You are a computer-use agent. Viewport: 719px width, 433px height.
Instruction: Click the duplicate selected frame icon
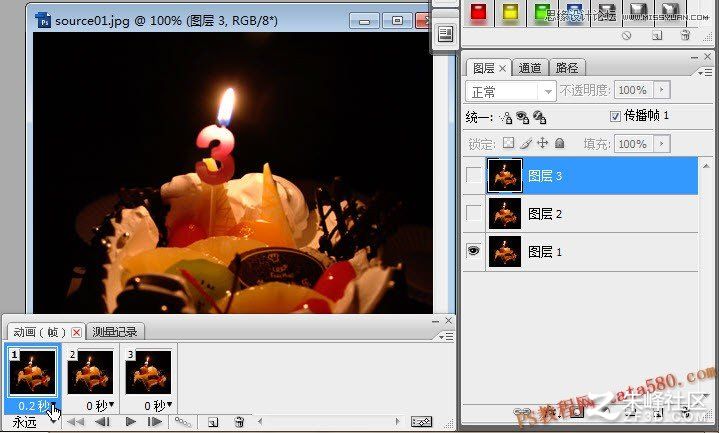pyautogui.click(x=212, y=422)
